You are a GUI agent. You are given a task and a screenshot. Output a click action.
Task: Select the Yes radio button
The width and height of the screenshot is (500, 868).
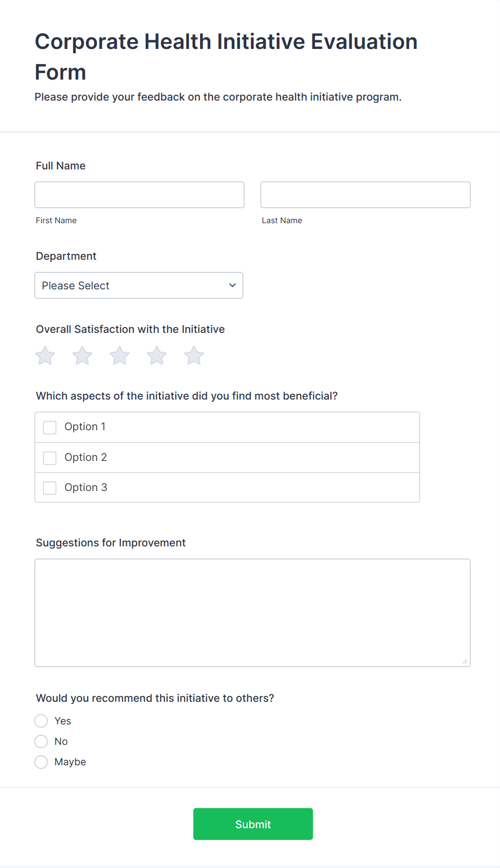pyautogui.click(x=41, y=721)
